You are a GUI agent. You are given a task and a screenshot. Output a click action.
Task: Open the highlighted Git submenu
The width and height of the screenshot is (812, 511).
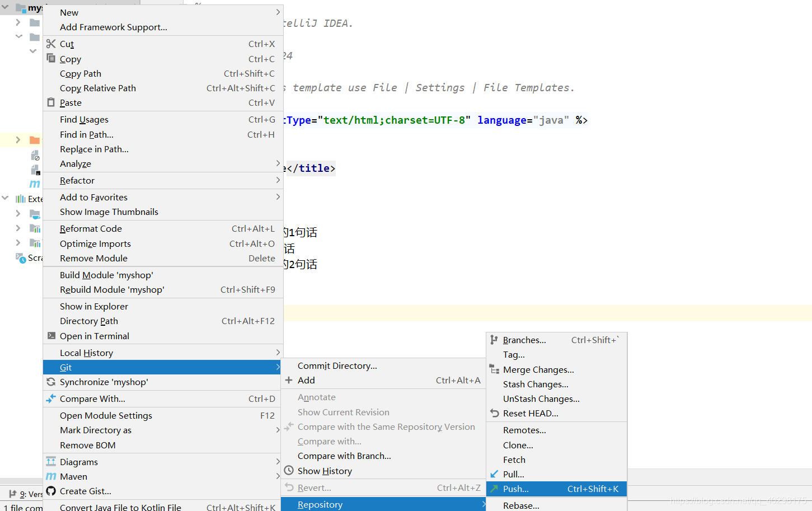163,367
